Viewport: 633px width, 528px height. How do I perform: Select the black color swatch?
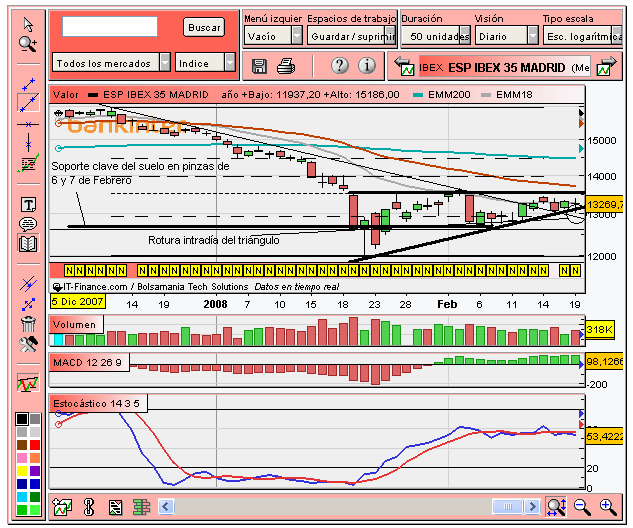[22, 419]
